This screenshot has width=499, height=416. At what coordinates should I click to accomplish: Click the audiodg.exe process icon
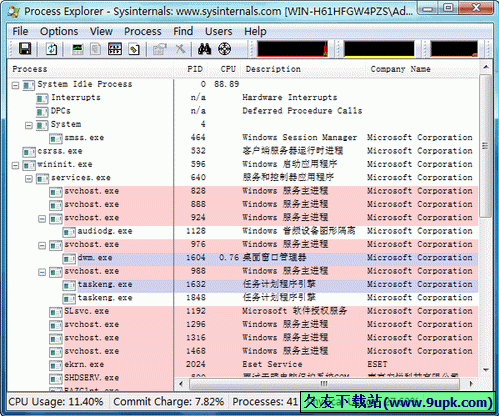pos(69,232)
